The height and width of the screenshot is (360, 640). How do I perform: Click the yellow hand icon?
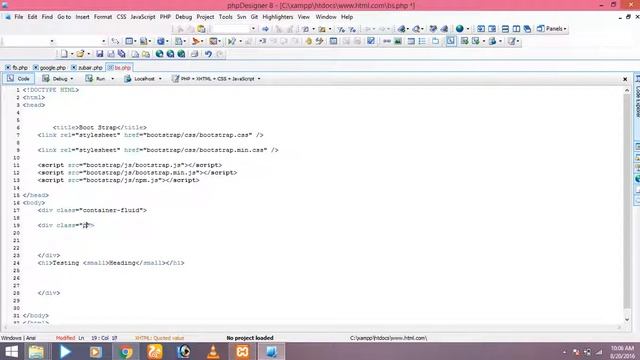(309, 41)
